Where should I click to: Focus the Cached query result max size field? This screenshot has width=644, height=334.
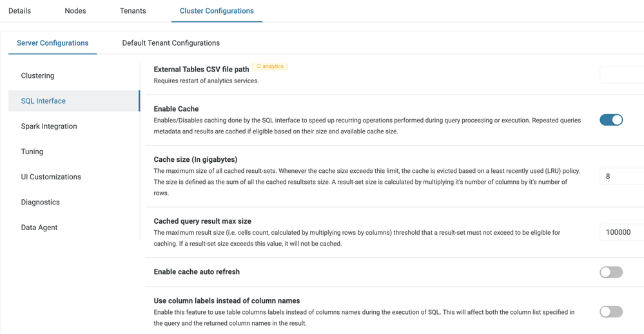[621, 232]
